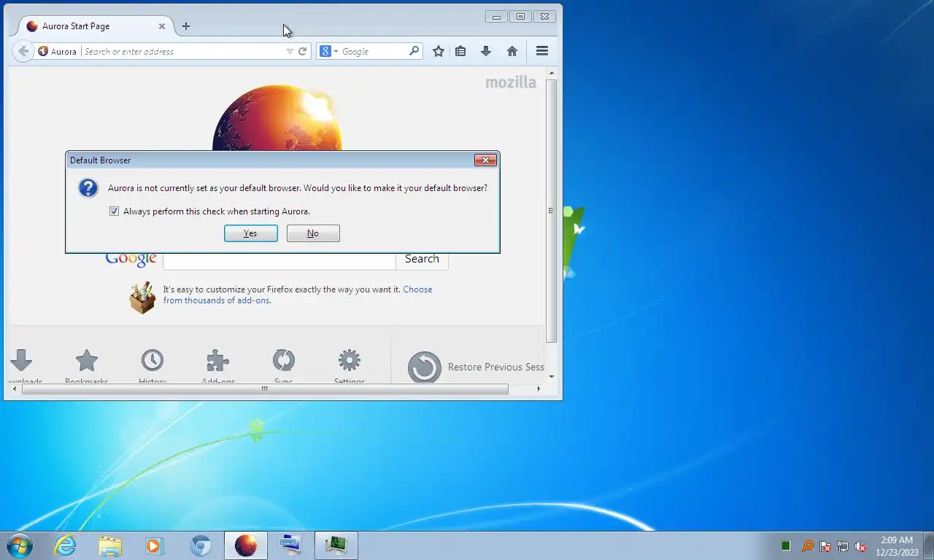Open the downloads arrow toolbar icon

[x=486, y=51]
